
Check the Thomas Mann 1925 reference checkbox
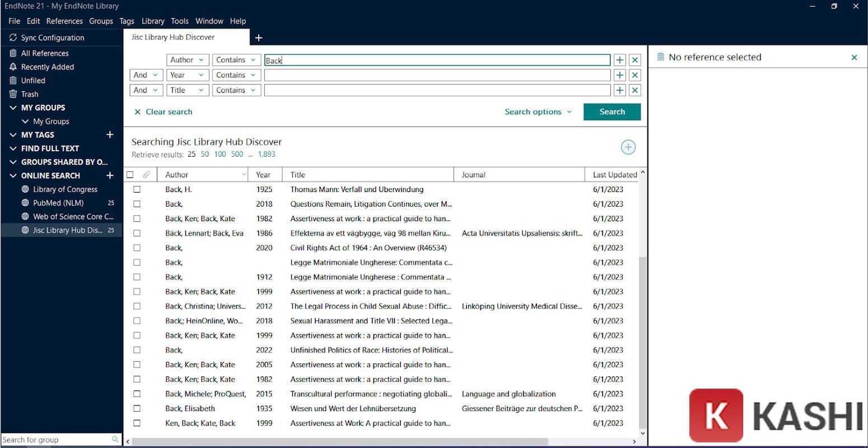137,189
